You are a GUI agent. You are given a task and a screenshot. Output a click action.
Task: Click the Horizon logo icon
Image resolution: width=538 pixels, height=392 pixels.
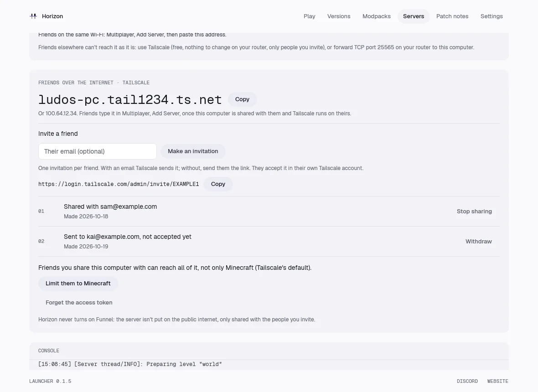point(33,16)
